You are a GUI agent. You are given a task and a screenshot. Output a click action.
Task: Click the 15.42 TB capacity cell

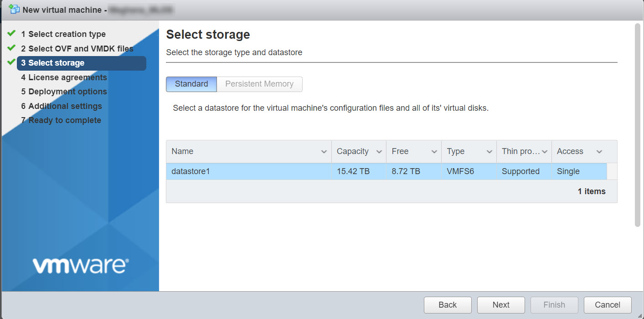point(353,171)
